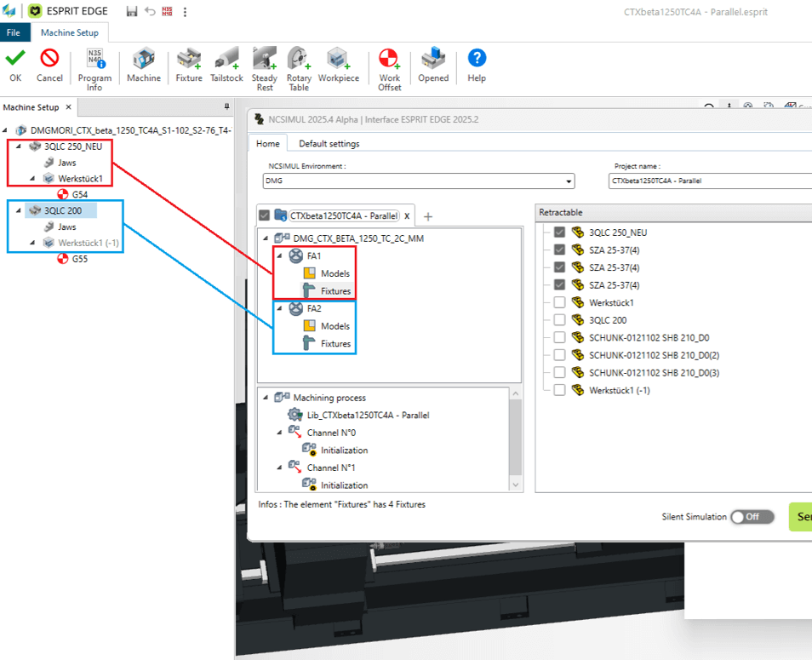Toggle the CTXbeta1250TC4A project tab checkbox

(264, 215)
